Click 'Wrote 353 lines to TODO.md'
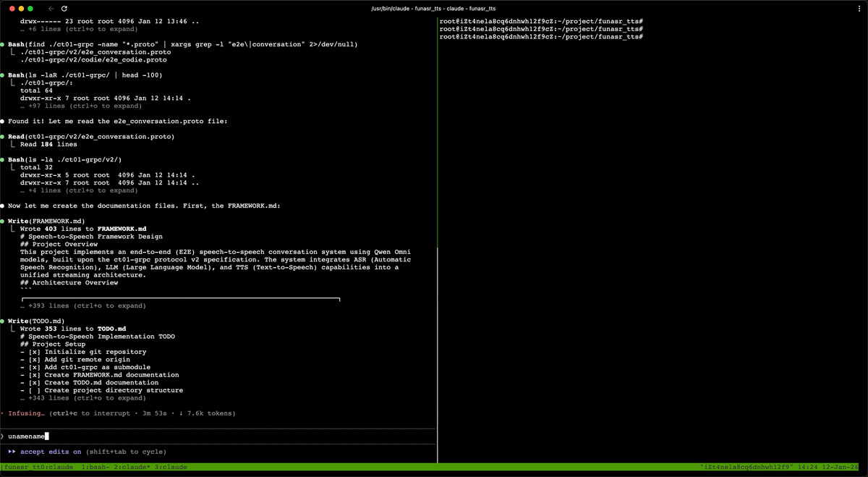Screen dimensions: 868x477 (73, 329)
